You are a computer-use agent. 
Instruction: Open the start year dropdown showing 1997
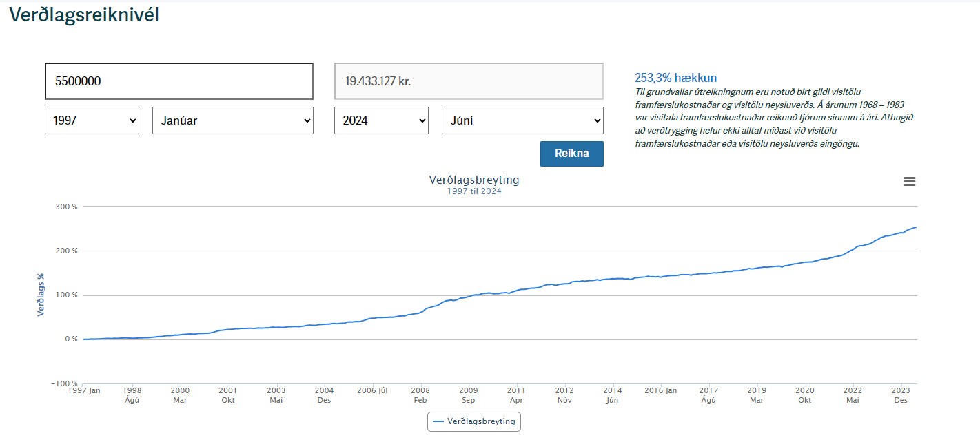92,120
